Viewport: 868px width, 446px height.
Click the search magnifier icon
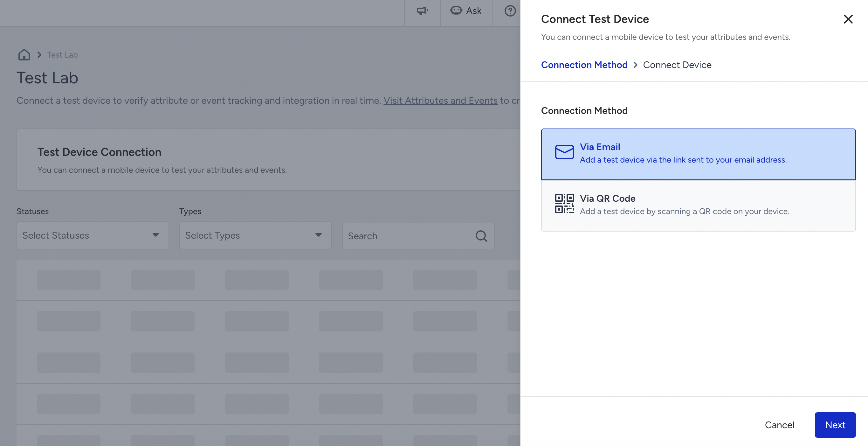coord(481,236)
